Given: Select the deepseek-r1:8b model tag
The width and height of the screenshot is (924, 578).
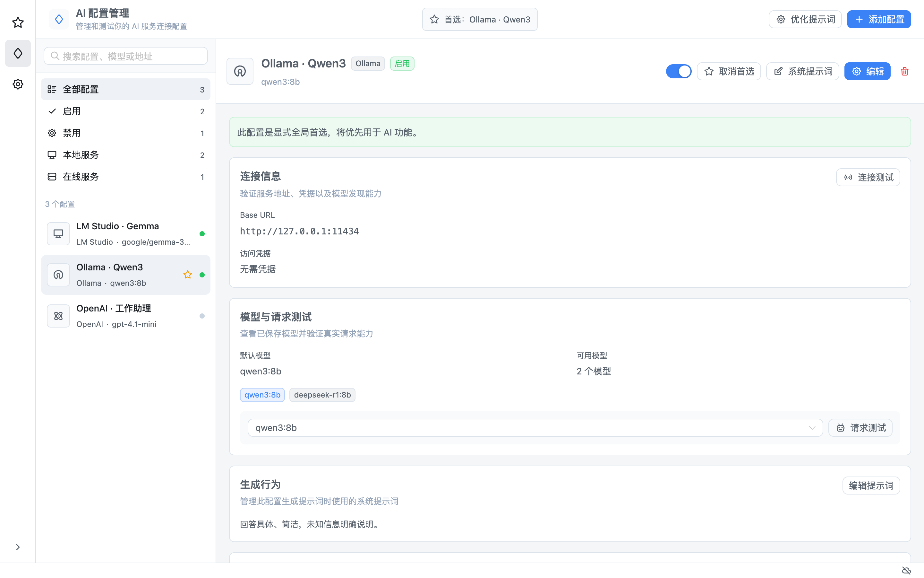Looking at the screenshot, I should [322, 395].
